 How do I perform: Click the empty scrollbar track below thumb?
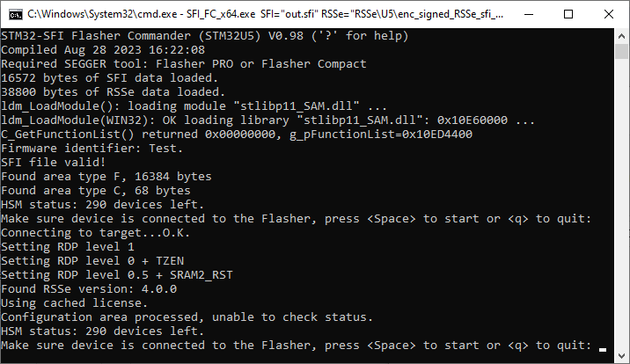pos(621,205)
